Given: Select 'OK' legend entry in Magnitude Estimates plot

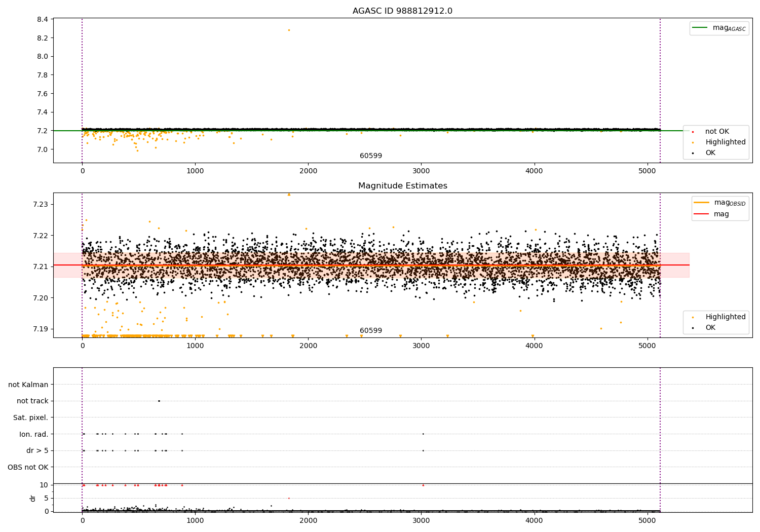Looking at the screenshot, I should coord(710,328).
